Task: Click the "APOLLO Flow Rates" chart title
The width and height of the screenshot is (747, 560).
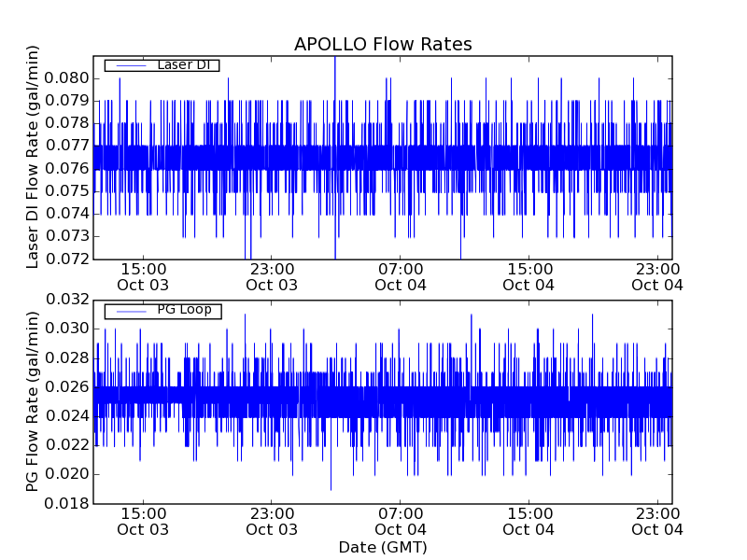Action: (x=383, y=44)
